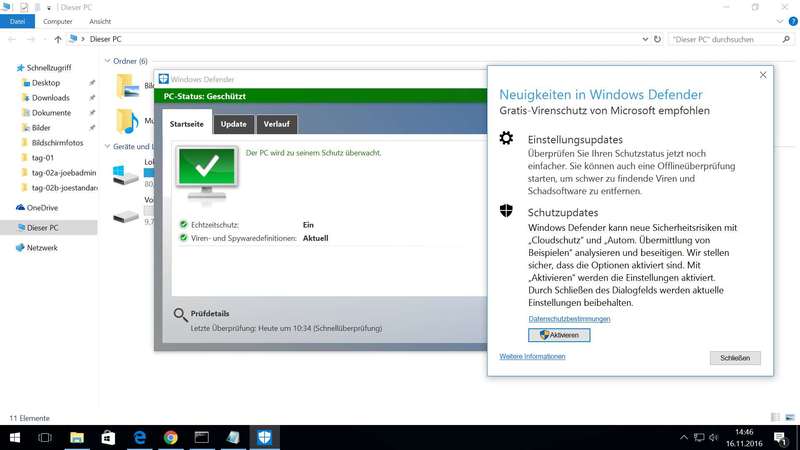This screenshot has width=800, height=450.
Task: Open Task View from the taskbar
Action: pos(45,438)
